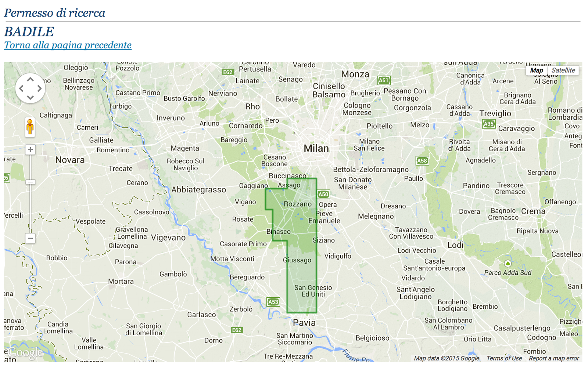Screen dimensions: 588x373
Task: Click the BADILE page heading
Action: coord(29,32)
